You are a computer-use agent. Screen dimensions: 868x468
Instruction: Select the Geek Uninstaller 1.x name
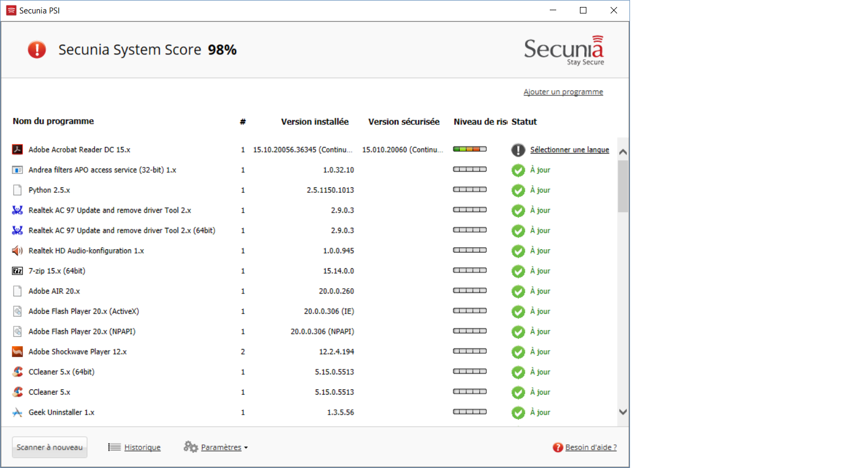pos(61,413)
